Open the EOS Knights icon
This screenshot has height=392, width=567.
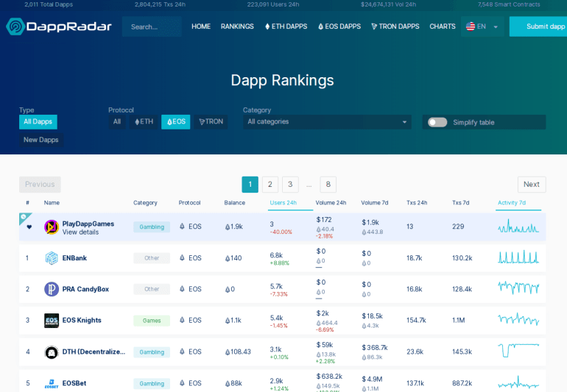pos(52,321)
